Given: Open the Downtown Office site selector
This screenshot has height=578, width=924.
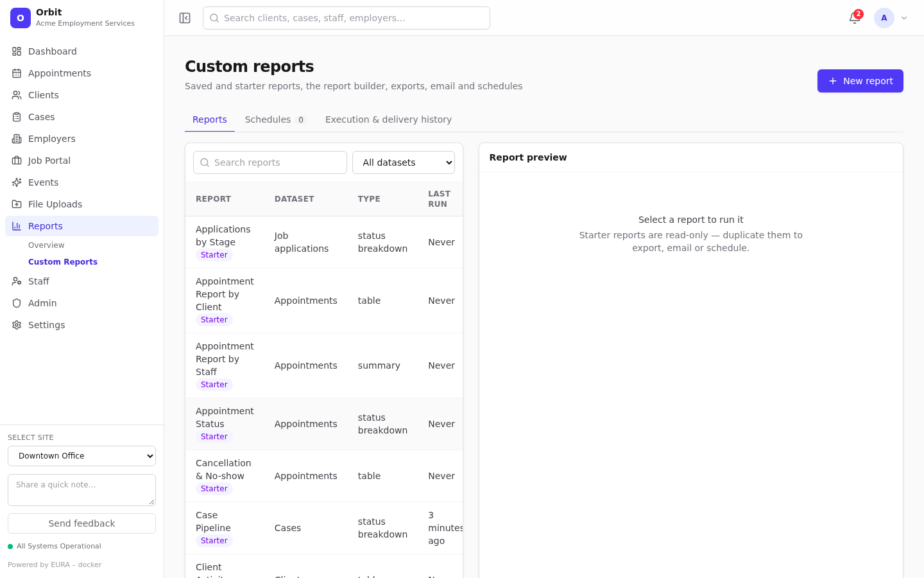Looking at the screenshot, I should click(x=81, y=456).
